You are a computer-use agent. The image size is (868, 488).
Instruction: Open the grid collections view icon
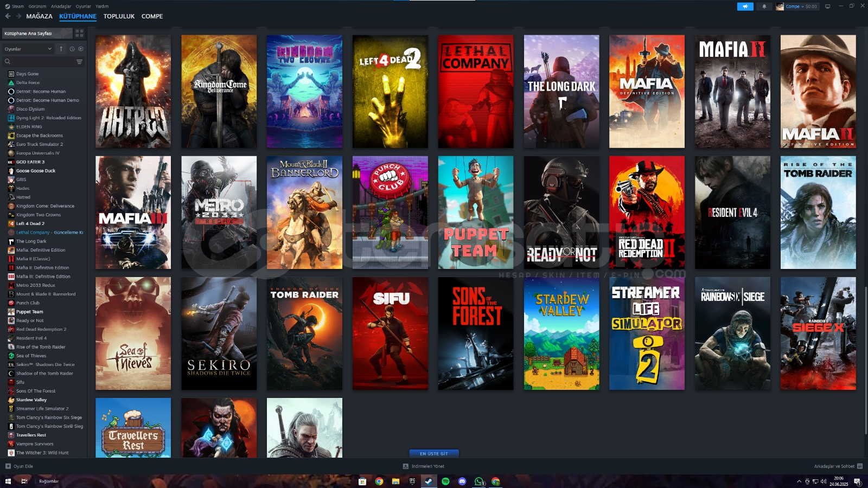pyautogui.click(x=80, y=33)
